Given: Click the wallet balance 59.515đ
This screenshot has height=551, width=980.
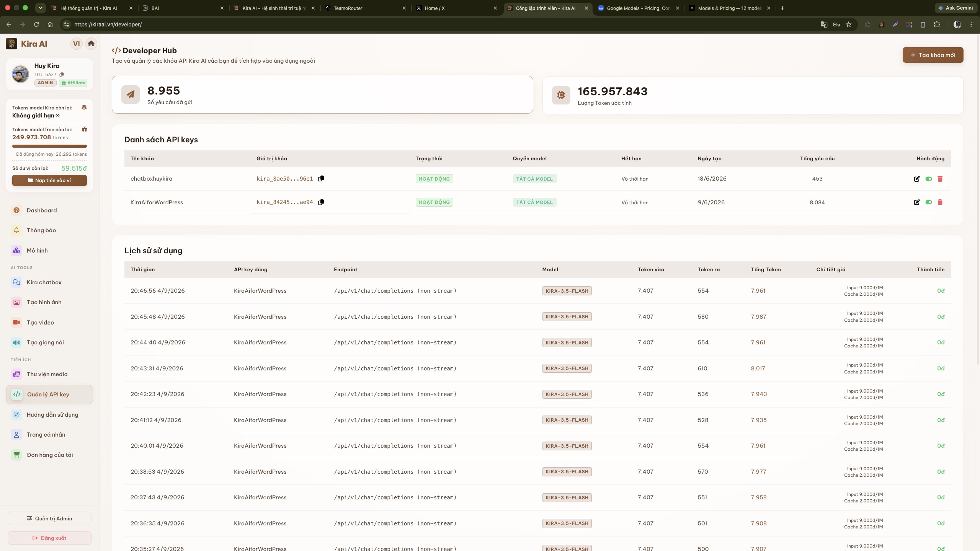Looking at the screenshot, I should [74, 168].
